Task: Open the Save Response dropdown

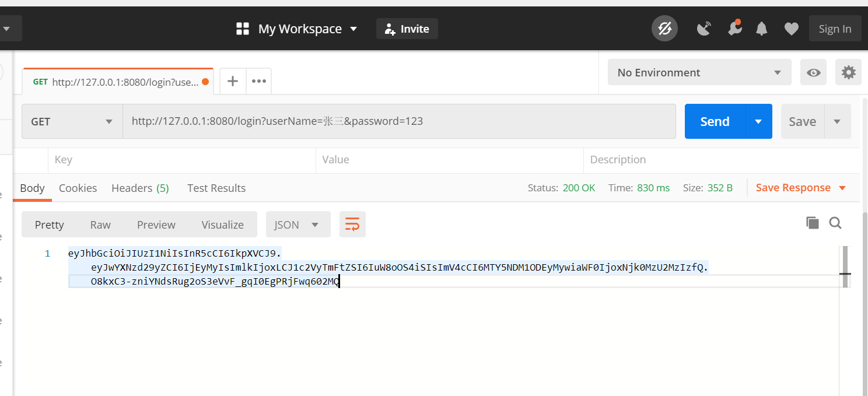Action: tap(800, 188)
